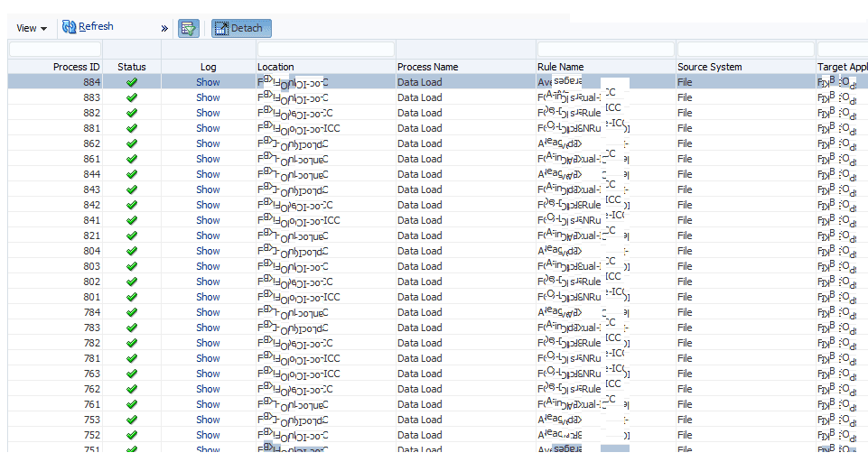Click the Source System column header
Screen dimensions: 868x471
pyautogui.click(x=709, y=67)
